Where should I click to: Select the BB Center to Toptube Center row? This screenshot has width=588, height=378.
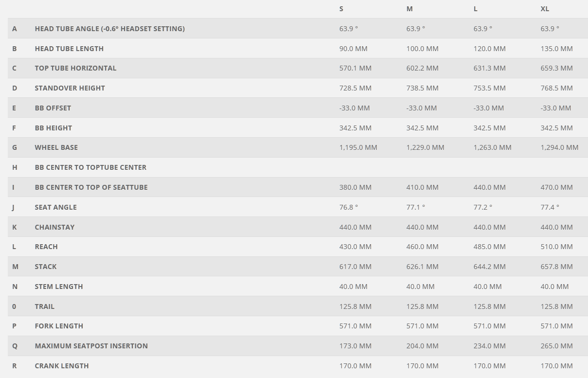[298, 167]
